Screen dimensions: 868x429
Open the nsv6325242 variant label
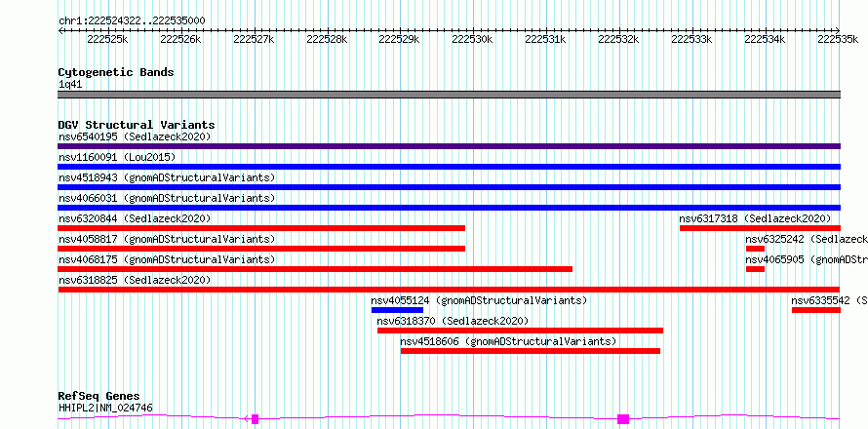[x=807, y=239]
